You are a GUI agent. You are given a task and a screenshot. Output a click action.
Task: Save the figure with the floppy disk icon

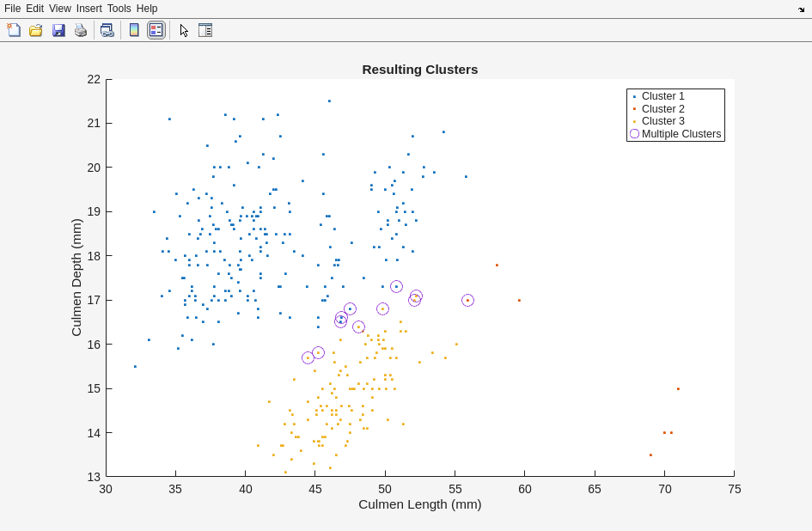[58, 30]
